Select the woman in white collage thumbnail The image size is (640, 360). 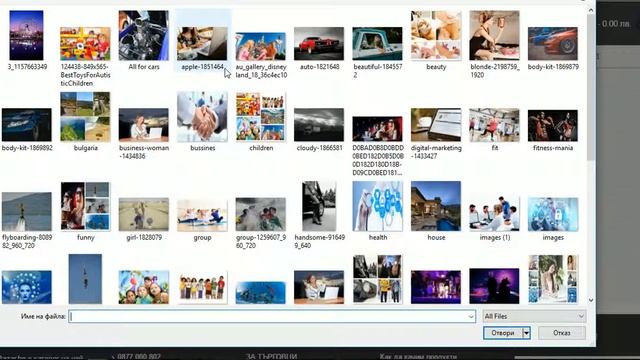[553, 279]
